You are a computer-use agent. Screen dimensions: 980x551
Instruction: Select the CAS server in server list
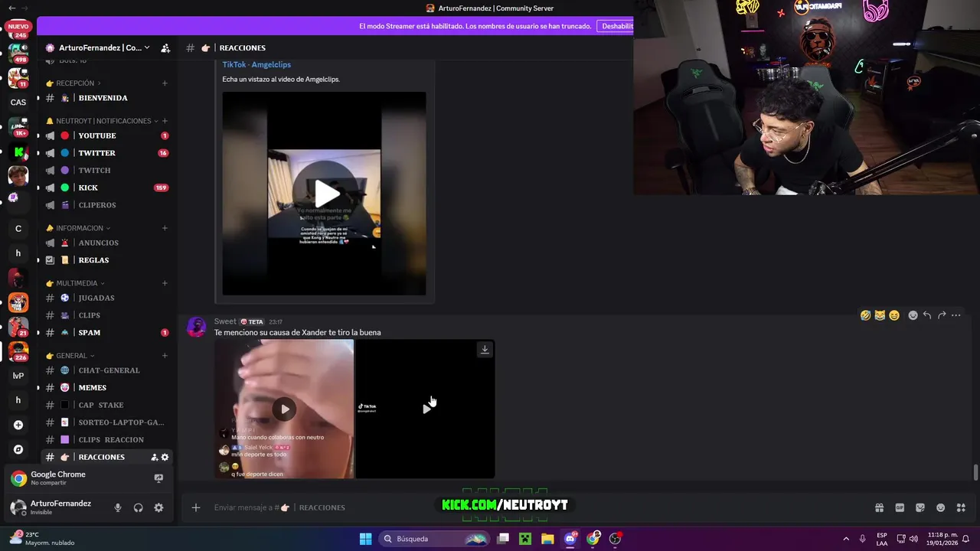tap(18, 102)
